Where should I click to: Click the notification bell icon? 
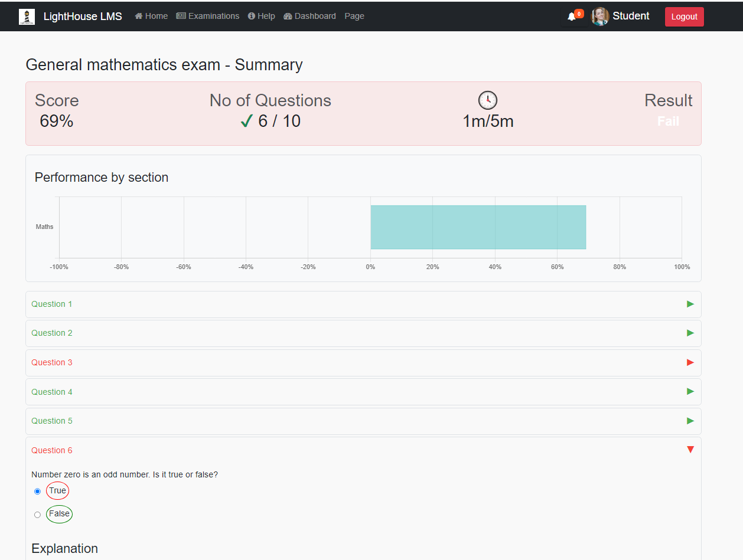(571, 17)
